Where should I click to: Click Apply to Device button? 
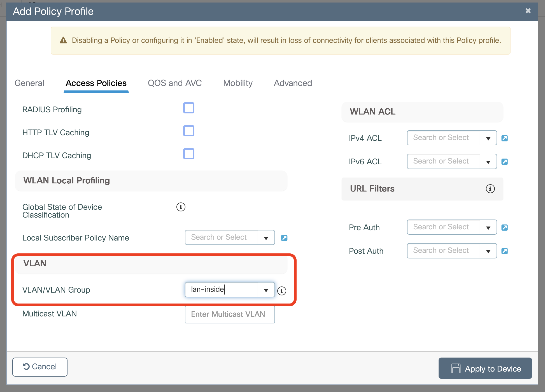[485, 368]
